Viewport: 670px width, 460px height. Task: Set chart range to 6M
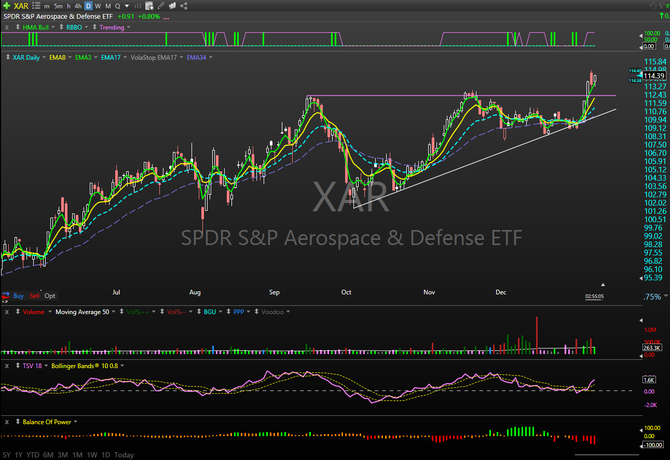point(48,455)
